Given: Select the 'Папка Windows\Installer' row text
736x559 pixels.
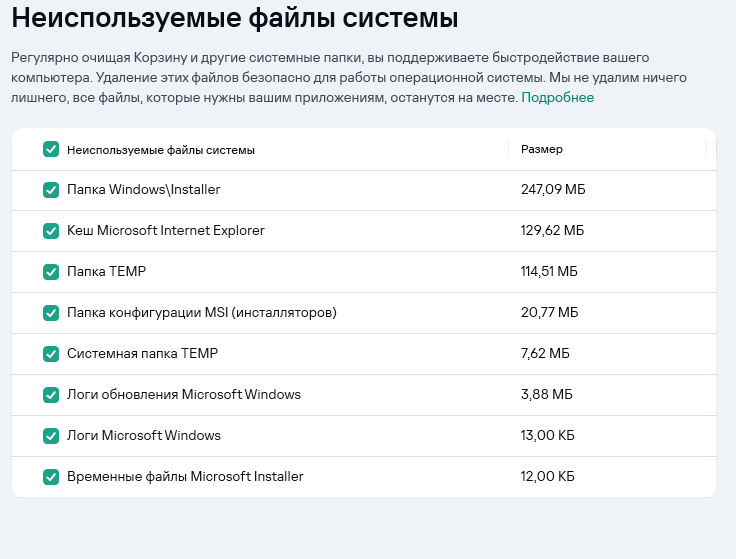Looking at the screenshot, I should [x=144, y=190].
